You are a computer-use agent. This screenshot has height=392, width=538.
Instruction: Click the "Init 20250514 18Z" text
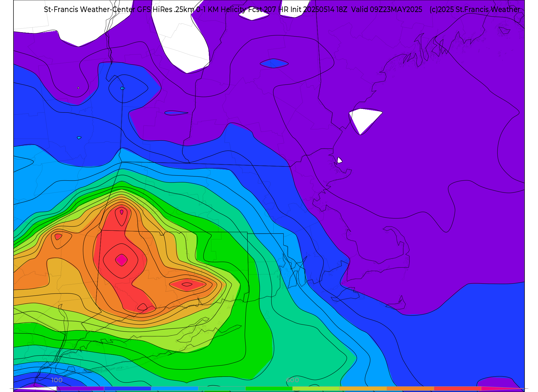click(x=319, y=9)
